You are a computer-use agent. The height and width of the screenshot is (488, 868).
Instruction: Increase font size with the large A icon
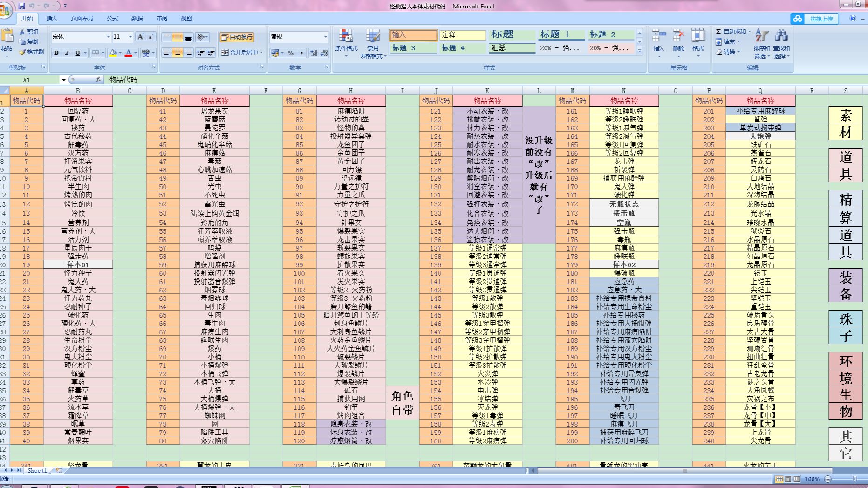[141, 37]
